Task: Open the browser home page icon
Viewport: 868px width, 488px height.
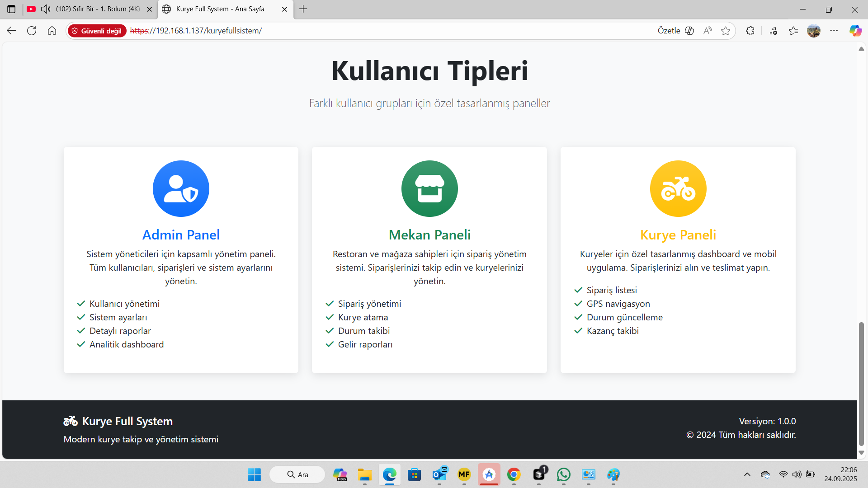Action: 52,31
